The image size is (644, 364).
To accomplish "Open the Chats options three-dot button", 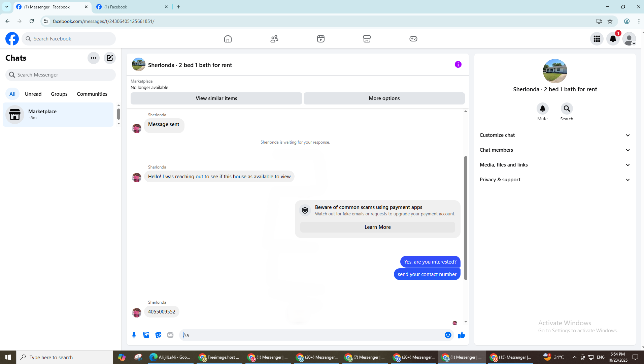I will 94,58.
